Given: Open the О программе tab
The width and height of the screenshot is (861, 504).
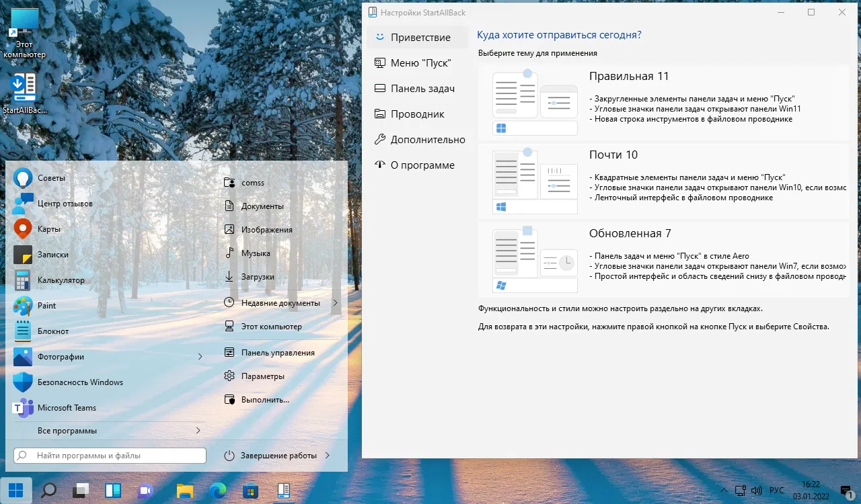Looking at the screenshot, I should point(418,165).
